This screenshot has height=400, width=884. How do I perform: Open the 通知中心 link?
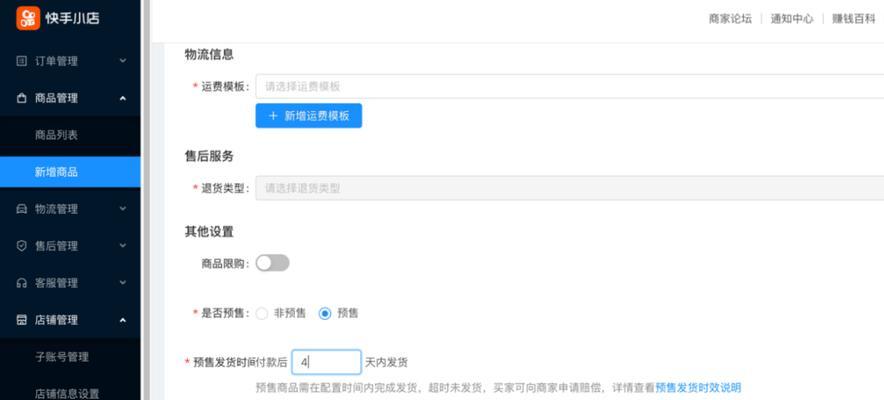click(792, 19)
